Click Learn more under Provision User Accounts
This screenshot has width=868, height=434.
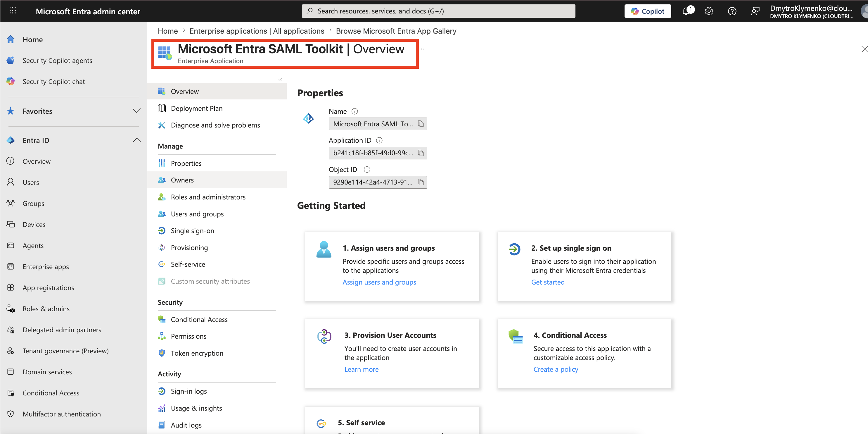[361, 369]
